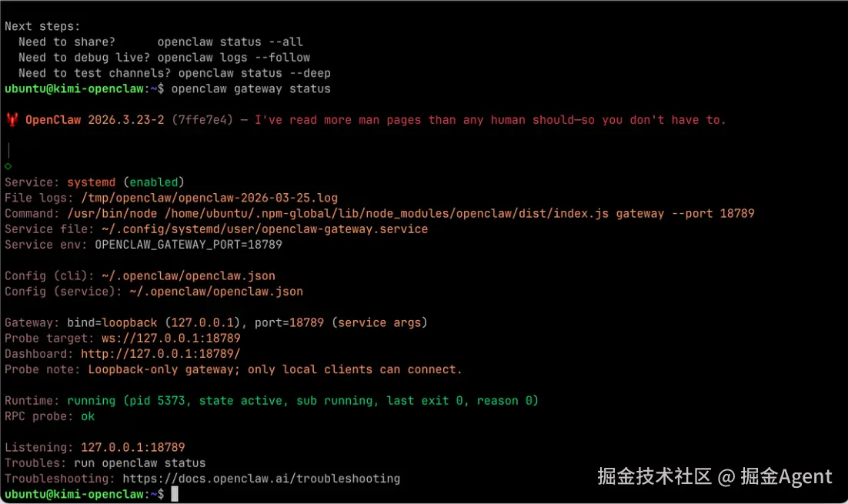Click the openclaw-gateway.service file path

264,229
